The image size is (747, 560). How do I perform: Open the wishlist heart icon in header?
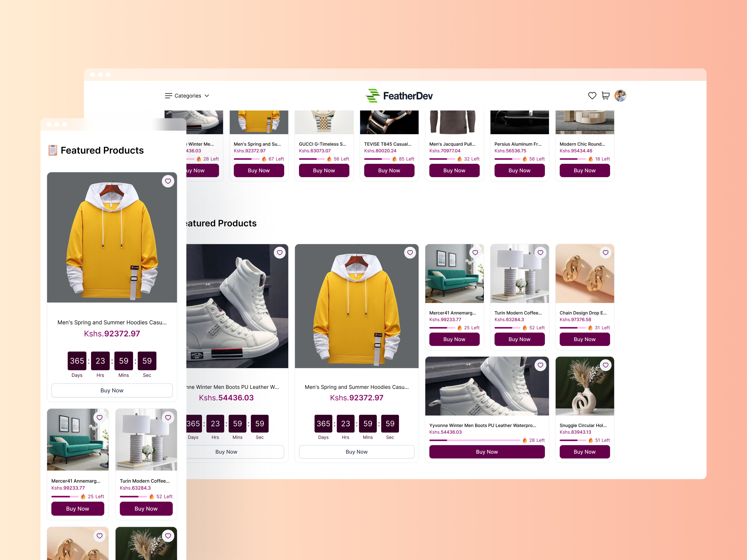(592, 96)
